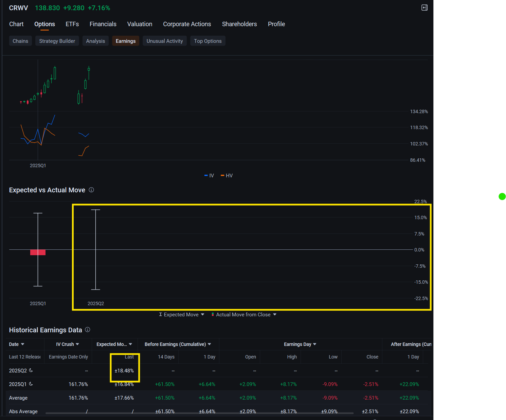Click the horizontal table scrollbar
506x420 pixels.
[x=199, y=413]
